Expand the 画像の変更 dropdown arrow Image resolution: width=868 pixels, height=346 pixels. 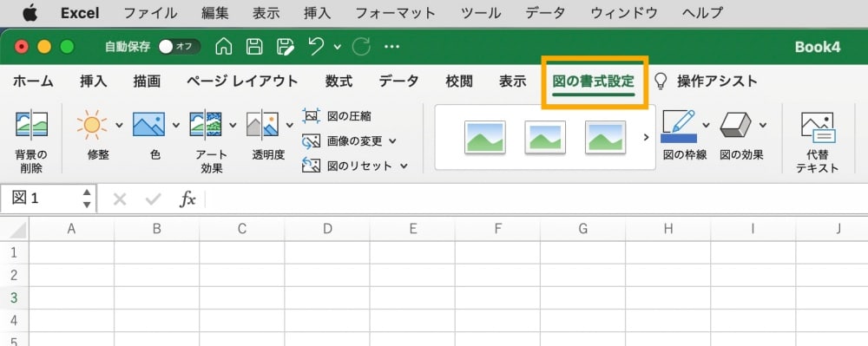(x=392, y=141)
